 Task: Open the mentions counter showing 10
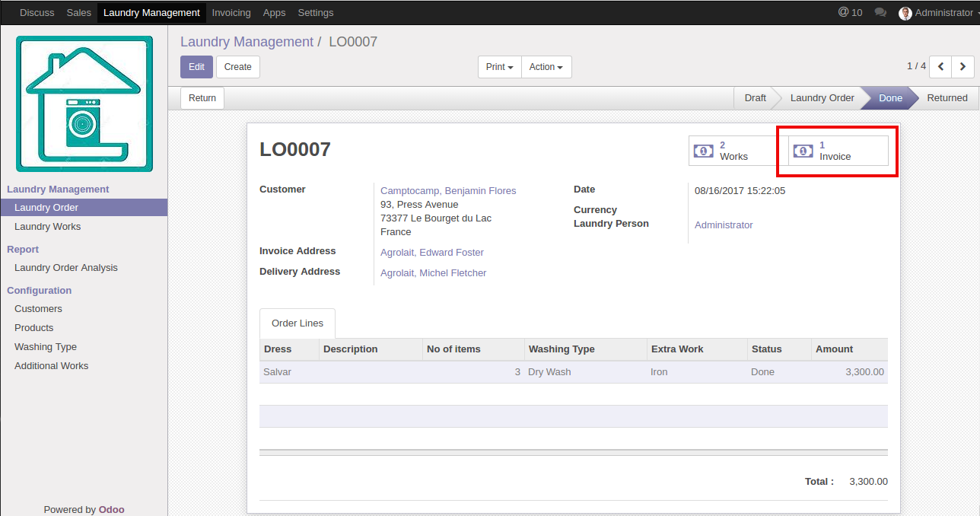(x=850, y=12)
